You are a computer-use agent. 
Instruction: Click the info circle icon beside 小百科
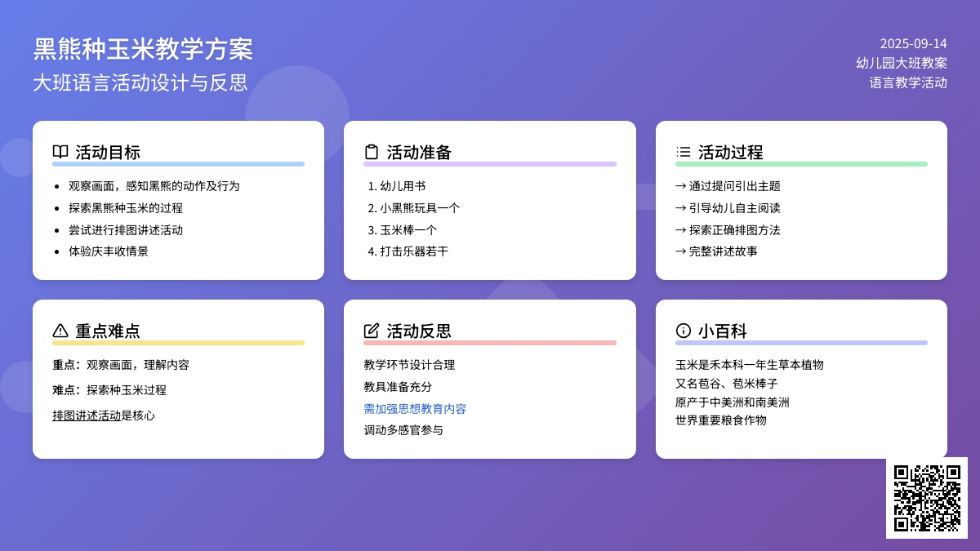[684, 331]
